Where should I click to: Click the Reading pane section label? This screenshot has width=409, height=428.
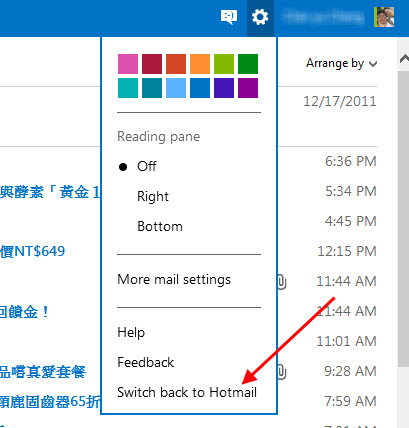point(159,137)
